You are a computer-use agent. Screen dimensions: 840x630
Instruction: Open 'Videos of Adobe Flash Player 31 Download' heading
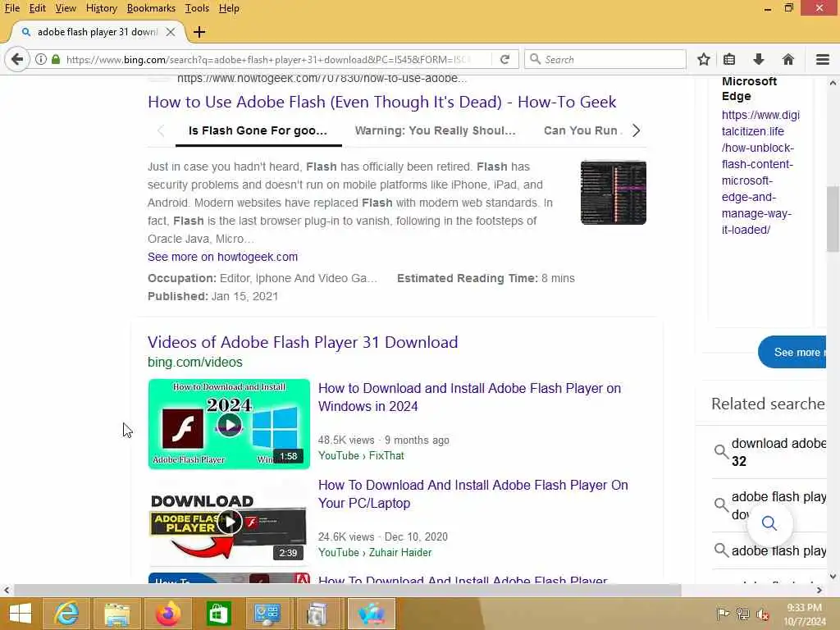coord(303,342)
